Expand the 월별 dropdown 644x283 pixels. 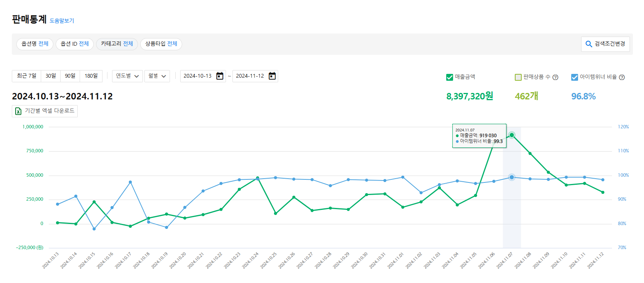(157, 76)
